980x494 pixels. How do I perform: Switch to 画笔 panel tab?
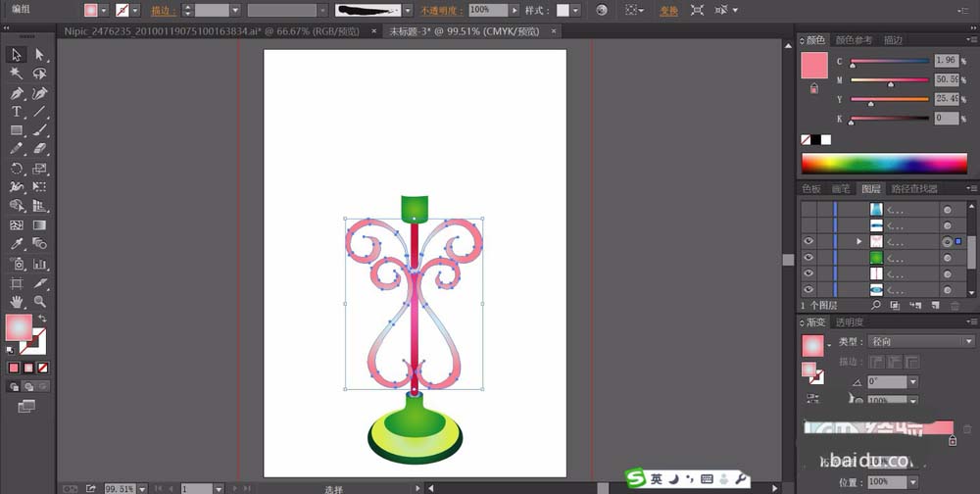click(841, 188)
